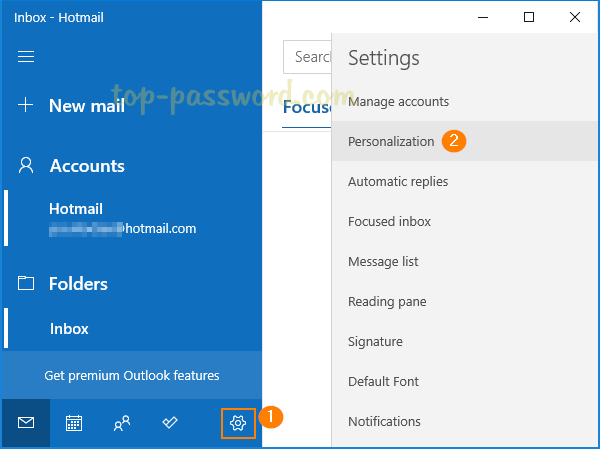Open Reading pane settings

[387, 302]
